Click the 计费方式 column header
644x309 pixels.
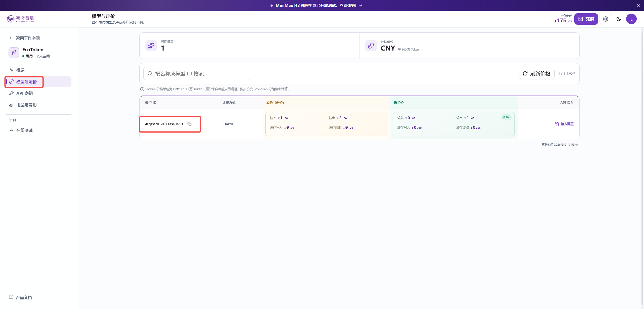(229, 103)
